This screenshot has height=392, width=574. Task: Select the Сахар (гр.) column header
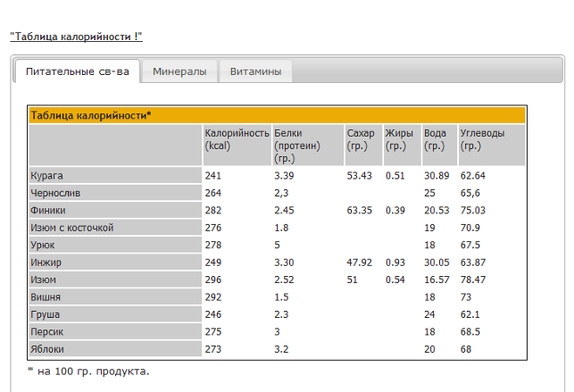coord(361,139)
